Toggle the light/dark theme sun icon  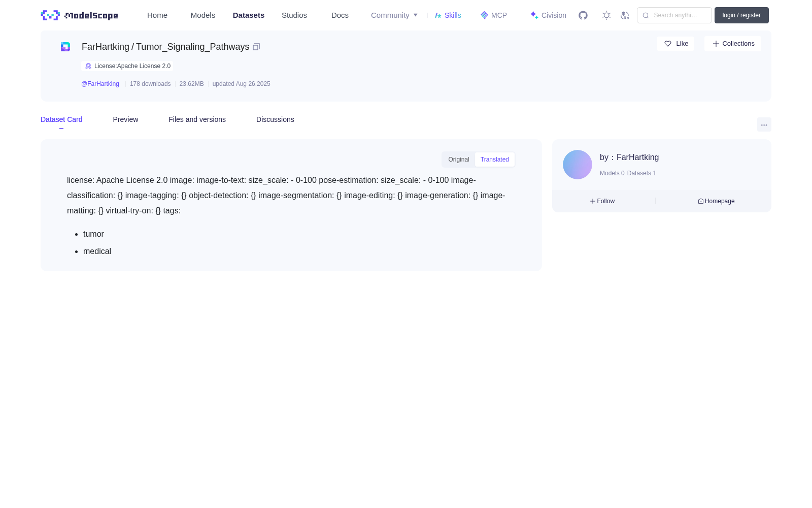coord(606,15)
